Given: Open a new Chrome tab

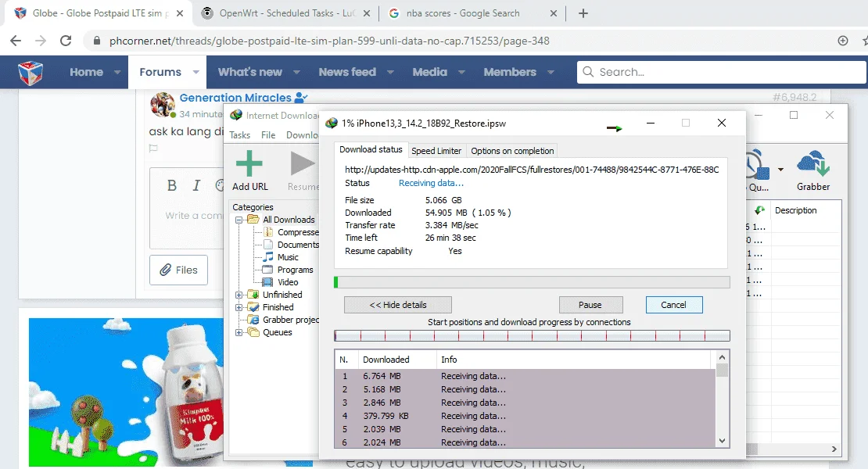Looking at the screenshot, I should pyautogui.click(x=583, y=13).
